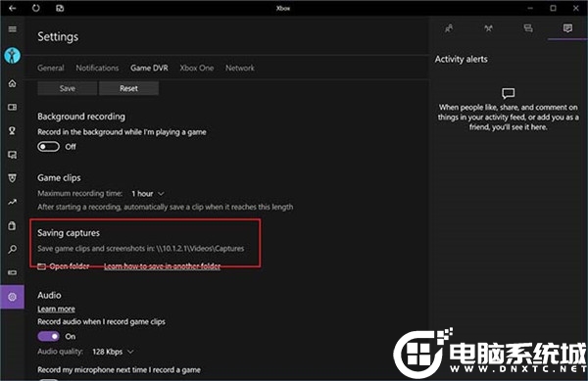Open the Connect console icon in sidebar
588x381 pixels.
(13, 272)
